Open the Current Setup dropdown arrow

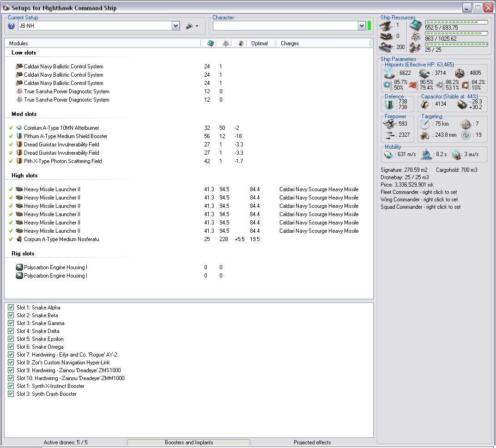(x=176, y=26)
